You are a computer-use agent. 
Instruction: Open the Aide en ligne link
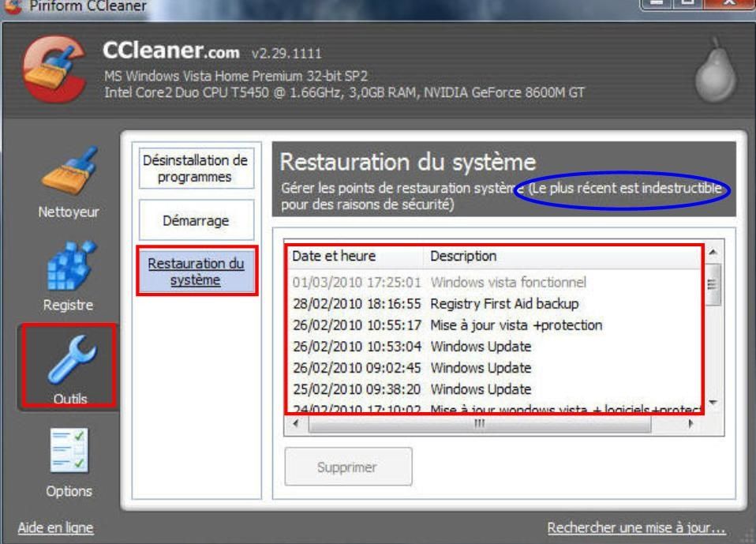click(55, 527)
